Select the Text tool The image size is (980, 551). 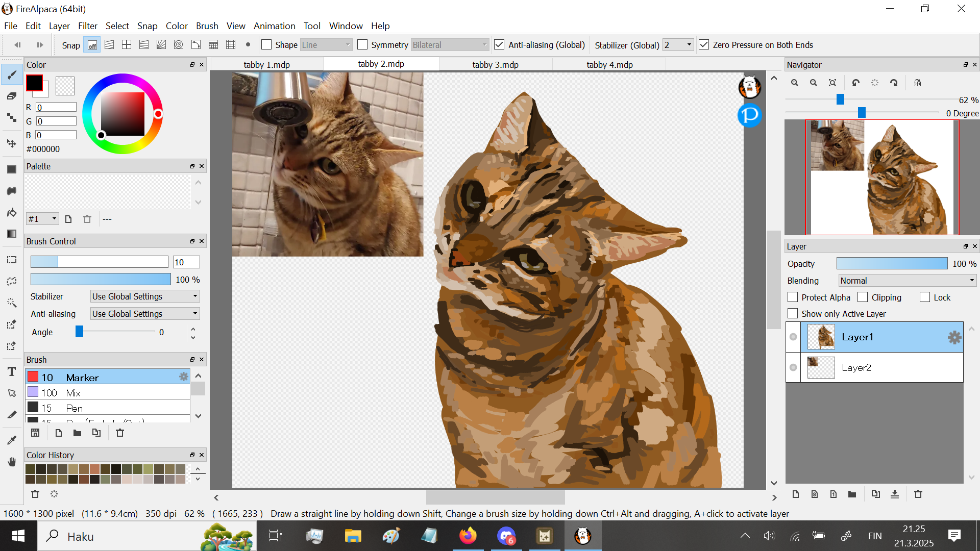pyautogui.click(x=12, y=372)
